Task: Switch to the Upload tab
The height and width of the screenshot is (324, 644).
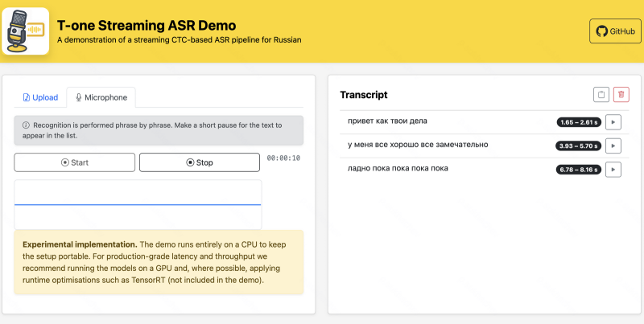Action: 40,97
